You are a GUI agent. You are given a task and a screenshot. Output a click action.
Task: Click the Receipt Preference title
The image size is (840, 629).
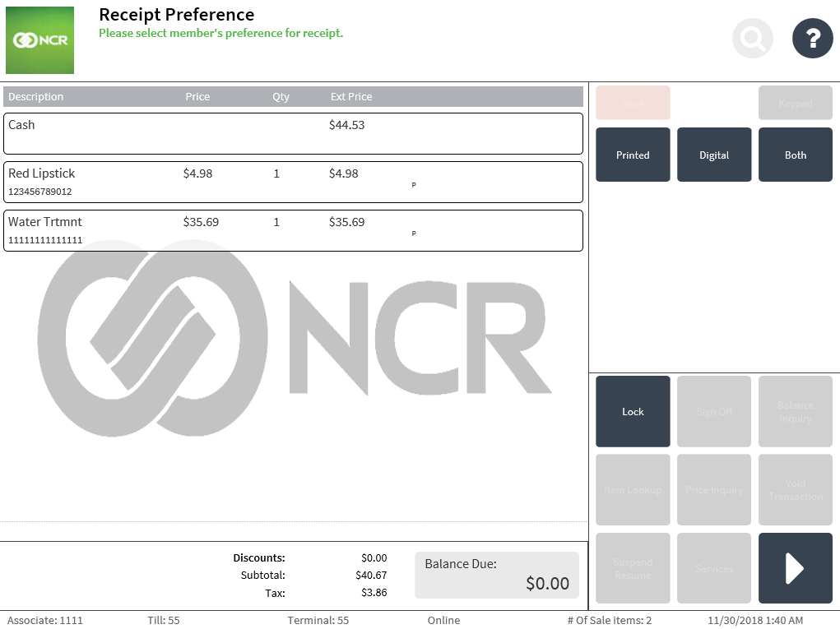(177, 15)
